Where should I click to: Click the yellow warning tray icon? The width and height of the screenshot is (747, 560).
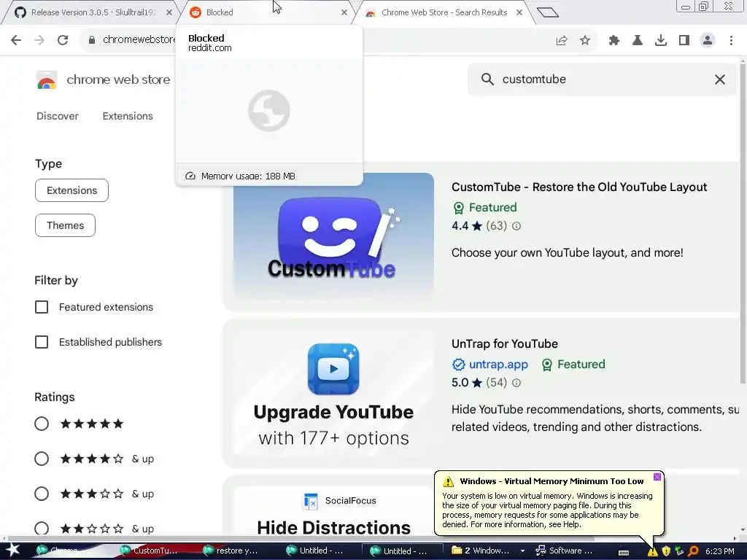[x=652, y=551]
